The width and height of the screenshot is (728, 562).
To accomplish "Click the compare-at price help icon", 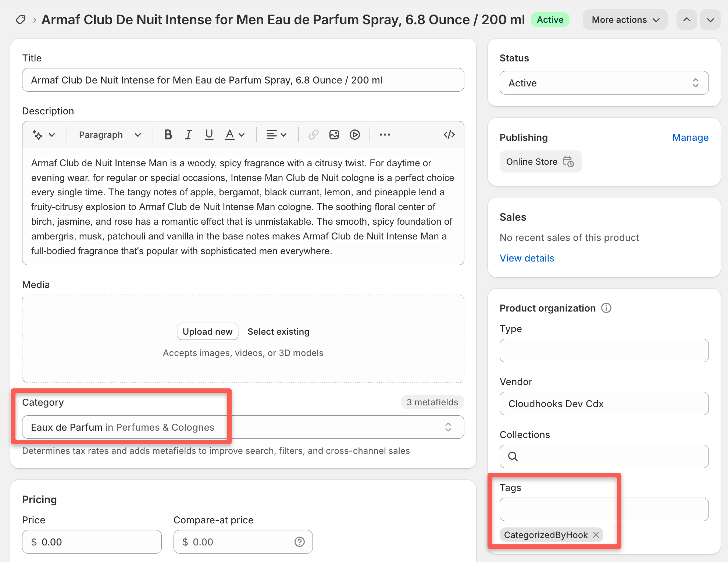I will tap(299, 542).
